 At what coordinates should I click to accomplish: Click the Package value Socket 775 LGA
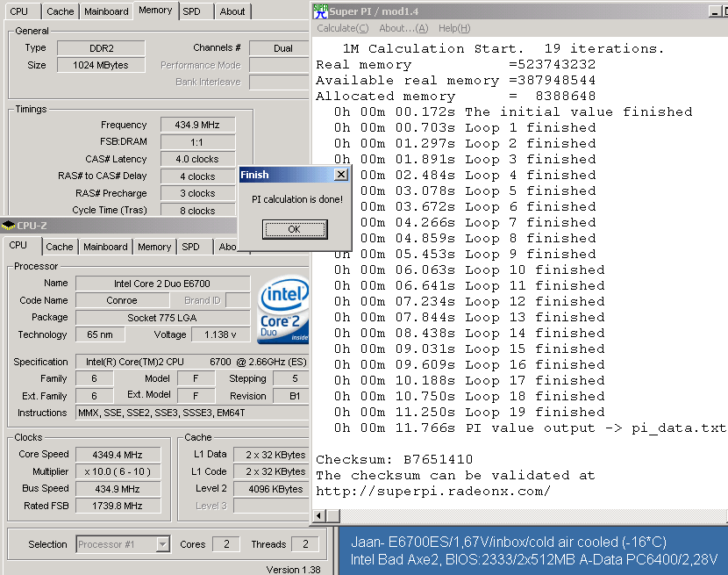pos(162,318)
